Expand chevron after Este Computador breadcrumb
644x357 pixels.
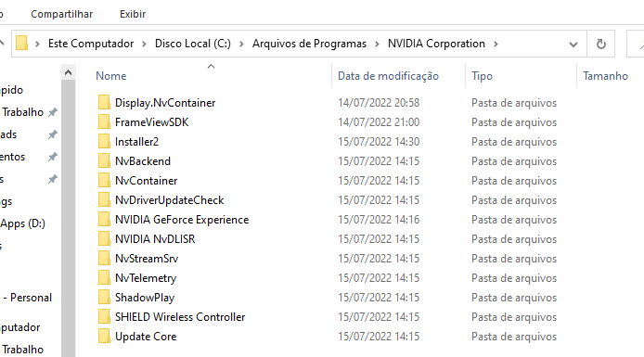(144, 44)
